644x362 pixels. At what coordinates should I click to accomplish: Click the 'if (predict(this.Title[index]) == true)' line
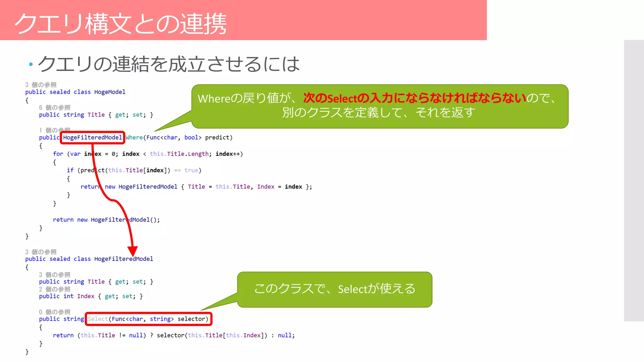pos(134,170)
